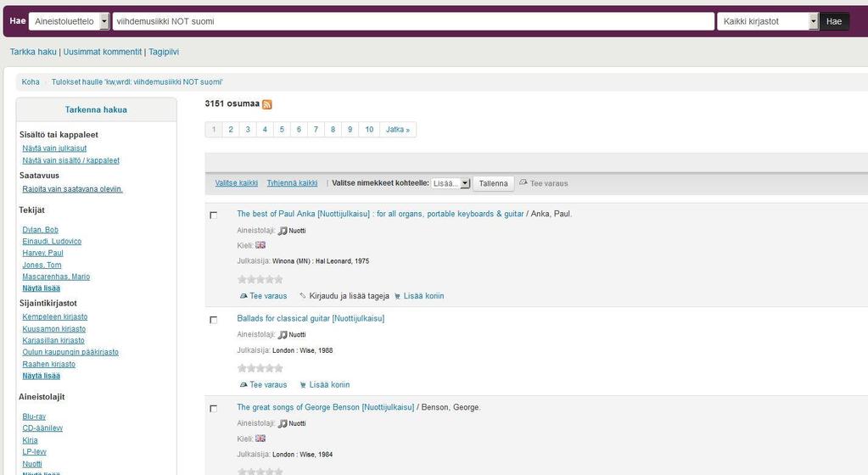Go to Koha breadcrumb home
Viewport: 868px width, 475px height.
click(x=31, y=82)
